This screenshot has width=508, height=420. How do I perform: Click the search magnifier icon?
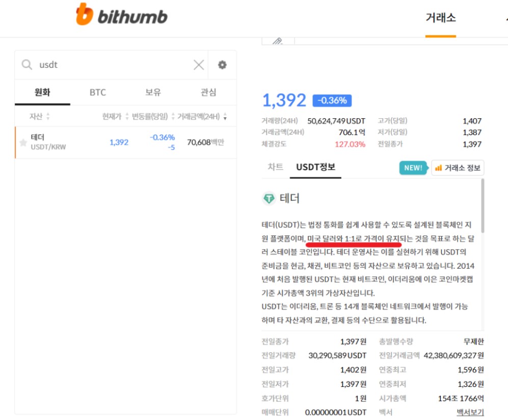click(27, 65)
